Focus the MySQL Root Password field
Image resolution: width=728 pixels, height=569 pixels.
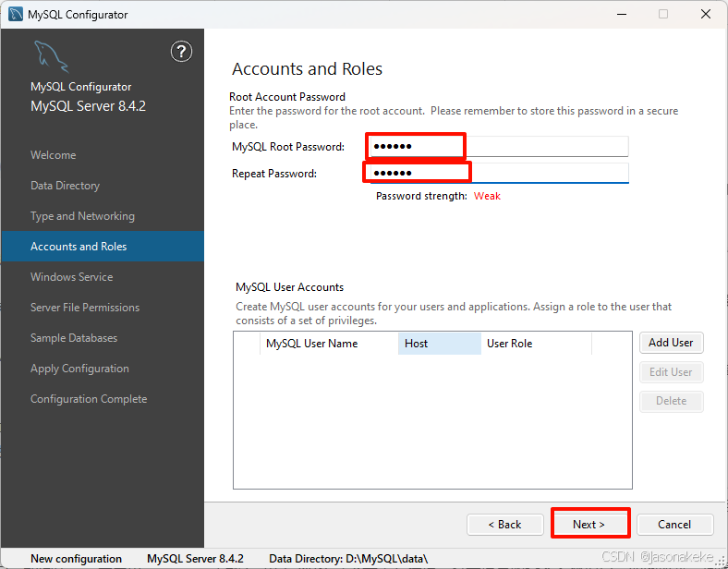click(497, 147)
